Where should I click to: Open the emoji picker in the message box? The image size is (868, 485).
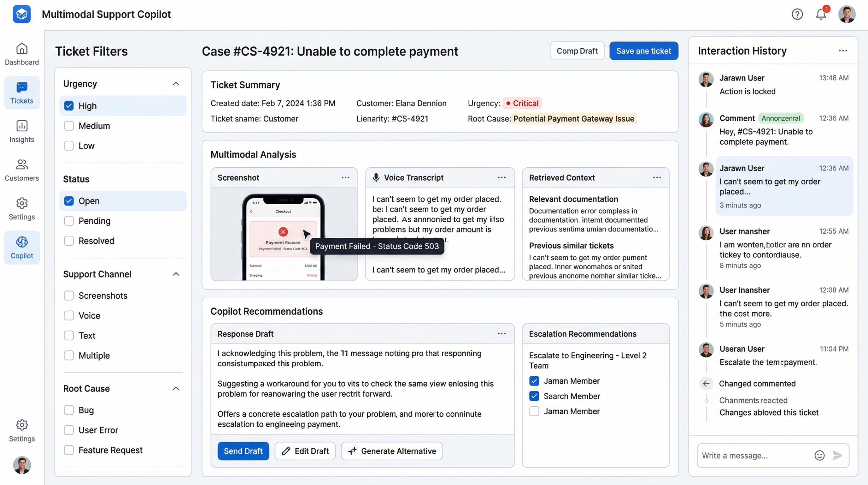[x=819, y=455]
